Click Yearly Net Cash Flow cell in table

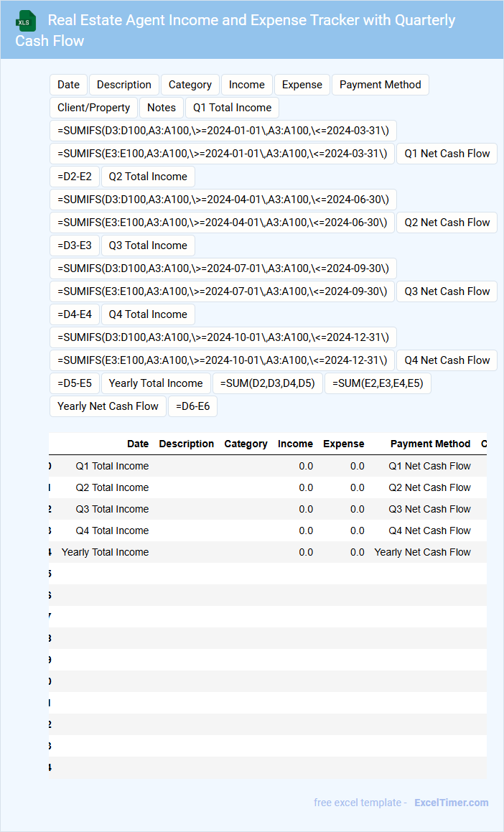[x=422, y=552]
